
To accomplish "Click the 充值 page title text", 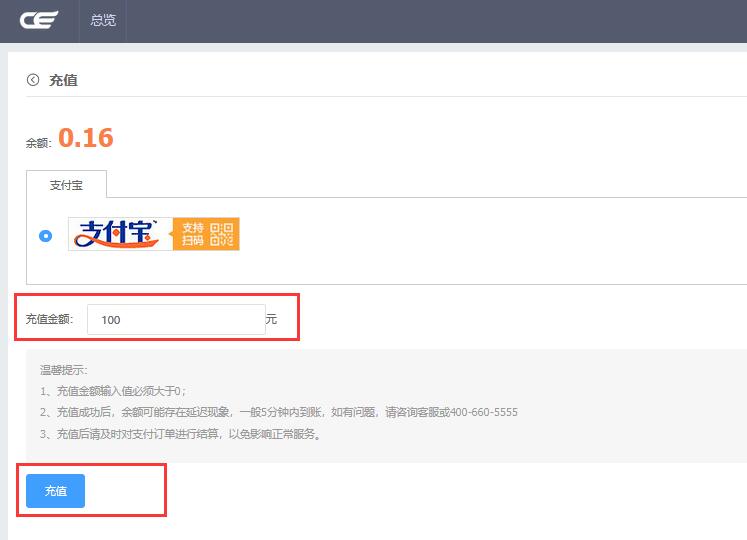I will (x=63, y=80).
